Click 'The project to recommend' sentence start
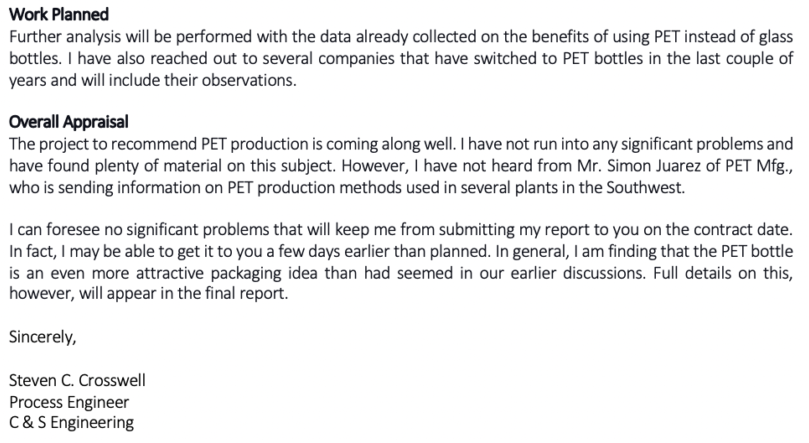The height and width of the screenshot is (443, 809). pos(85,142)
